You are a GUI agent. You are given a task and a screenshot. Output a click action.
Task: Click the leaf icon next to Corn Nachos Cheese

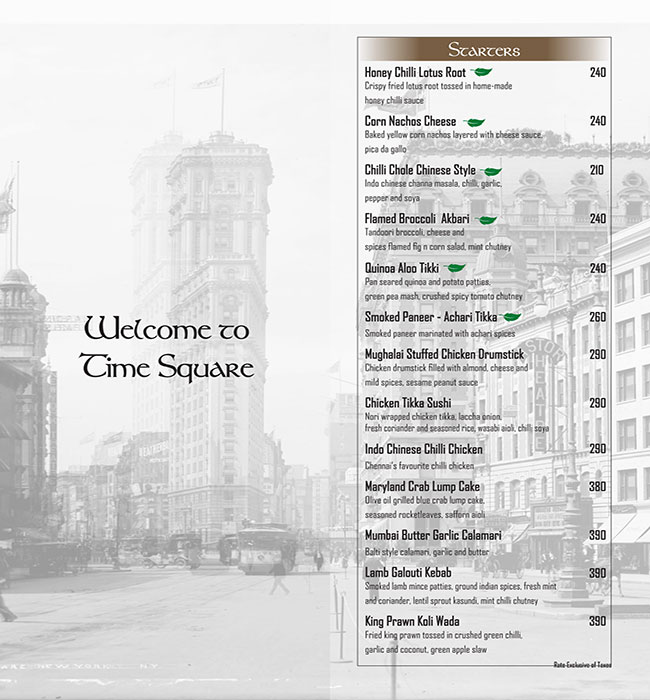click(x=475, y=122)
